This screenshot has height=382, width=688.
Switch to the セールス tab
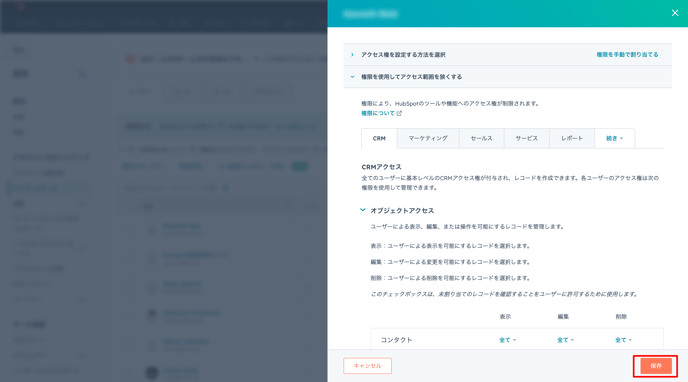(x=481, y=138)
